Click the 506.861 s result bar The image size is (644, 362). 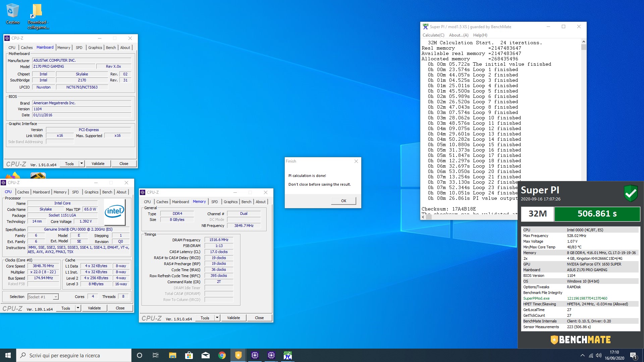pos(597,214)
